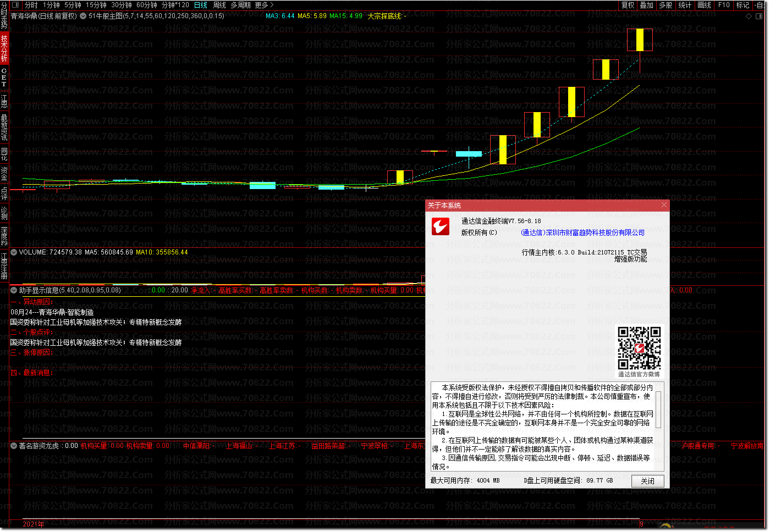Click the 2021年 time axis label
The width and height of the screenshot is (770, 532).
pos(34,524)
